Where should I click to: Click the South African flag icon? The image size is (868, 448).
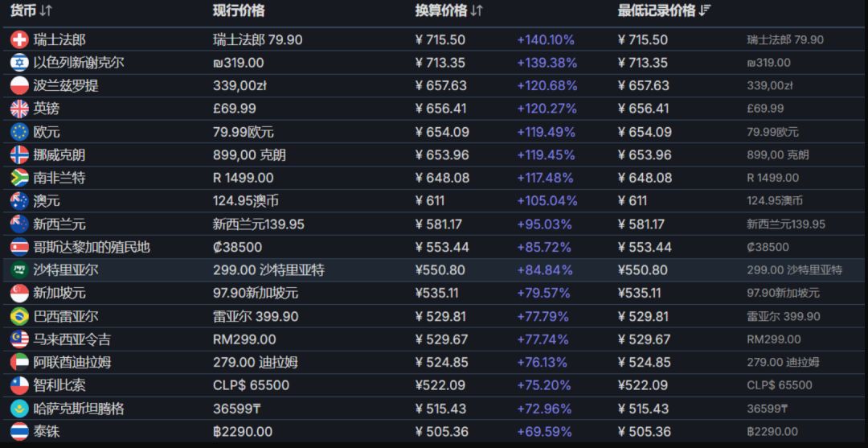(x=19, y=178)
